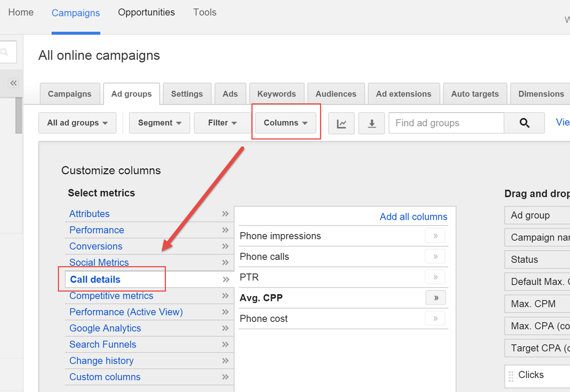
Task: Click the left sidebar vertical scrollbar
Action: [19, 115]
